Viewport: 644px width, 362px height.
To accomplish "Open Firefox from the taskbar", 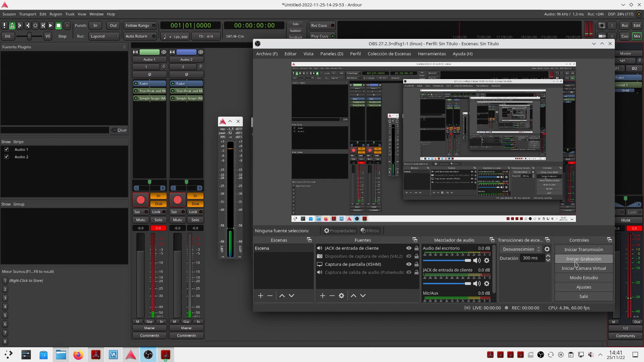I will coord(78,355).
